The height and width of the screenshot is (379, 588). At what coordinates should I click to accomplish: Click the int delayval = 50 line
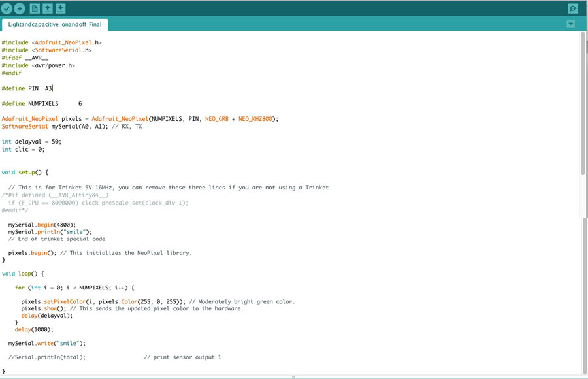coord(31,142)
